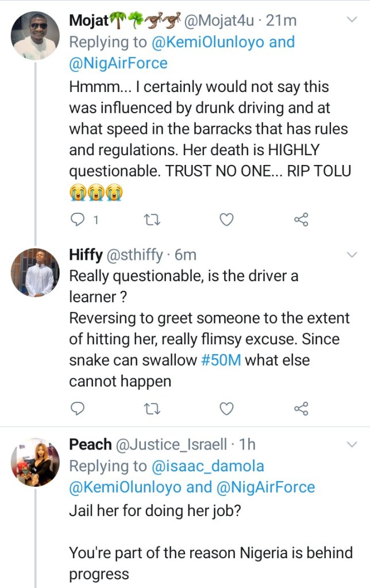Open Hiffy's tweet timestamp 6m
370x588 pixels.
click(185, 255)
